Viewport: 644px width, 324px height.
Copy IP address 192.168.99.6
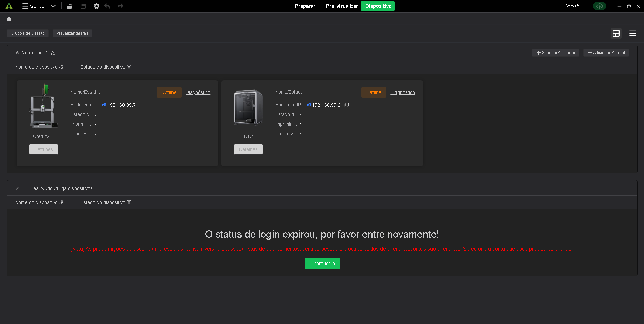[x=347, y=105]
